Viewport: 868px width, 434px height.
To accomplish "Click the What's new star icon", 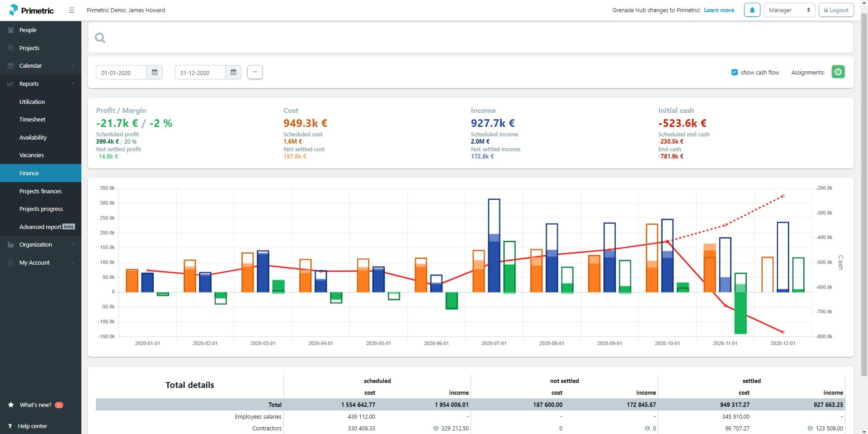I will (11, 405).
